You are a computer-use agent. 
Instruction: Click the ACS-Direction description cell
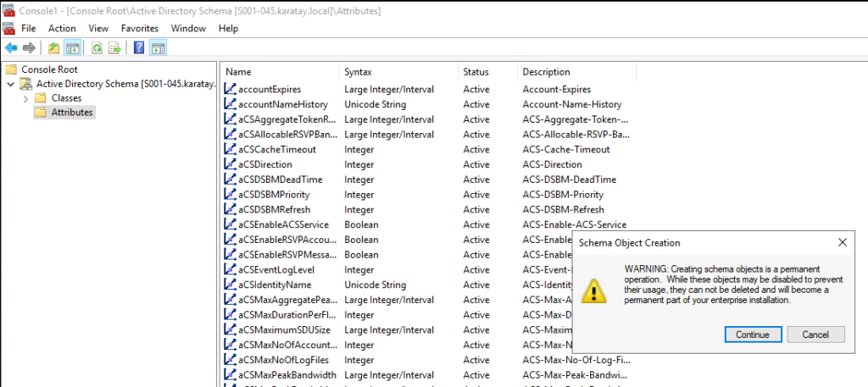tap(552, 164)
